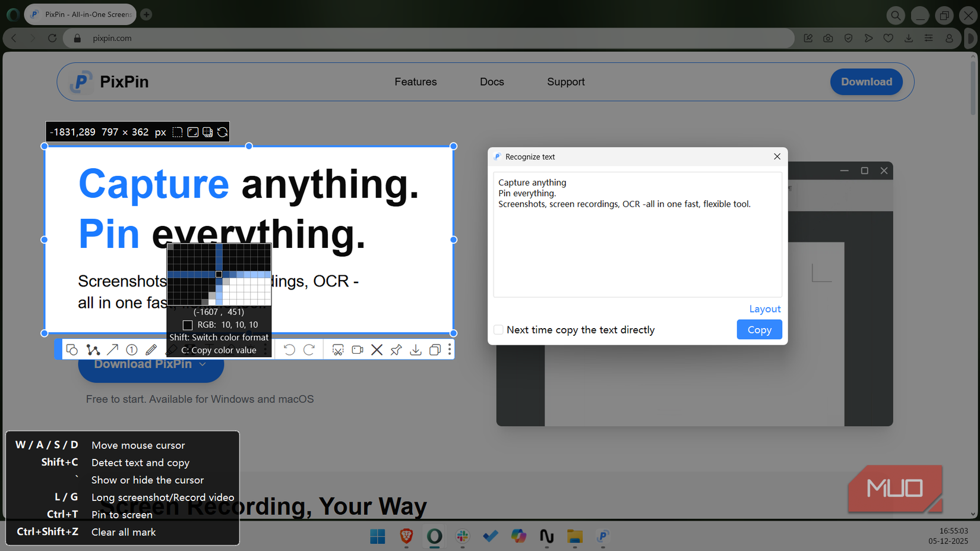
Task: Click the PixPin logo in header
Action: (109, 82)
